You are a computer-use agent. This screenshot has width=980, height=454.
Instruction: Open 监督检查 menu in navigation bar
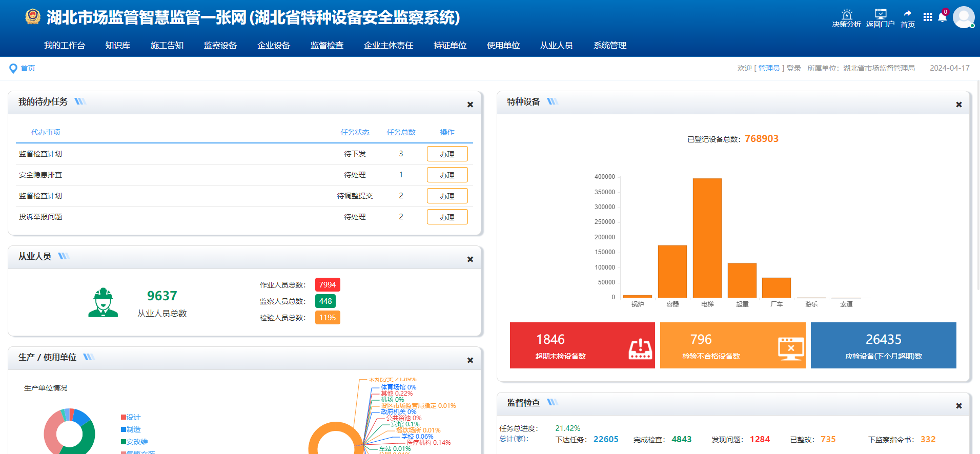point(327,46)
